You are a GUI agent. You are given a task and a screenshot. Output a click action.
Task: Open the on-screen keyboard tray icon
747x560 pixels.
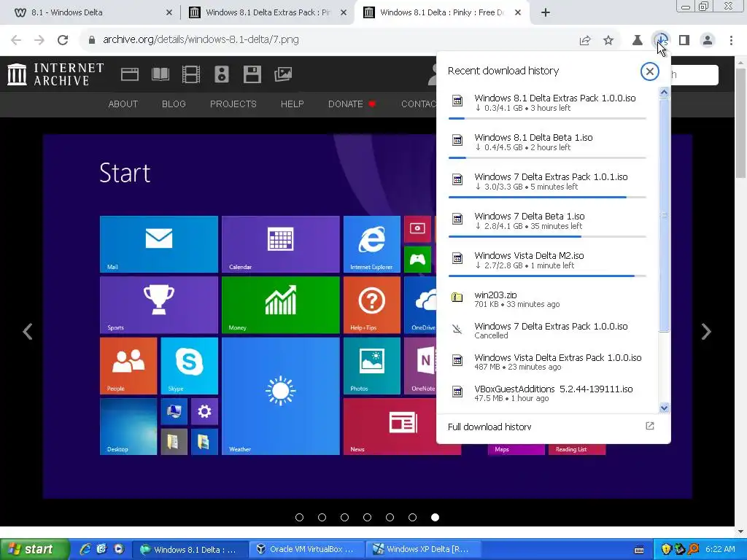pos(638,550)
